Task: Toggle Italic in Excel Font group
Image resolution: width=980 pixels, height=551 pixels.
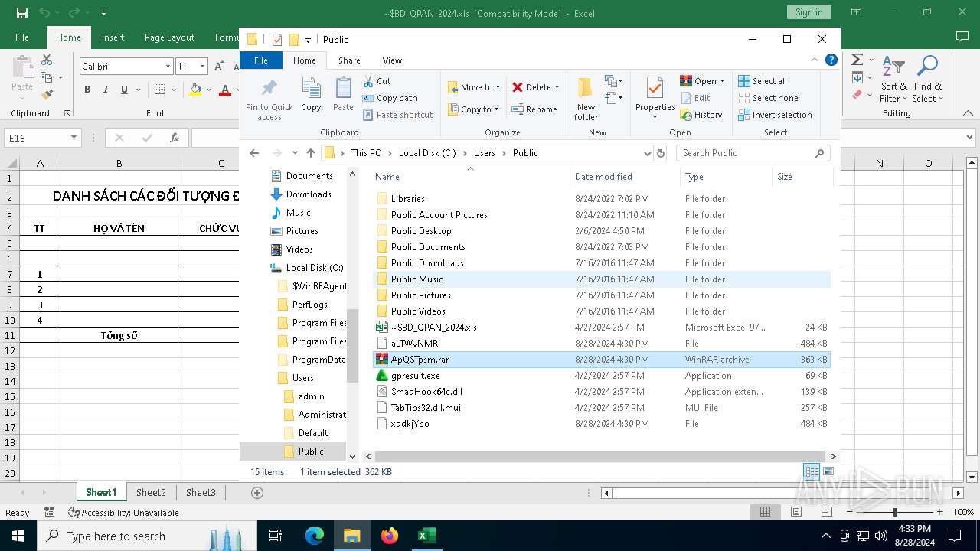Action: (106, 90)
